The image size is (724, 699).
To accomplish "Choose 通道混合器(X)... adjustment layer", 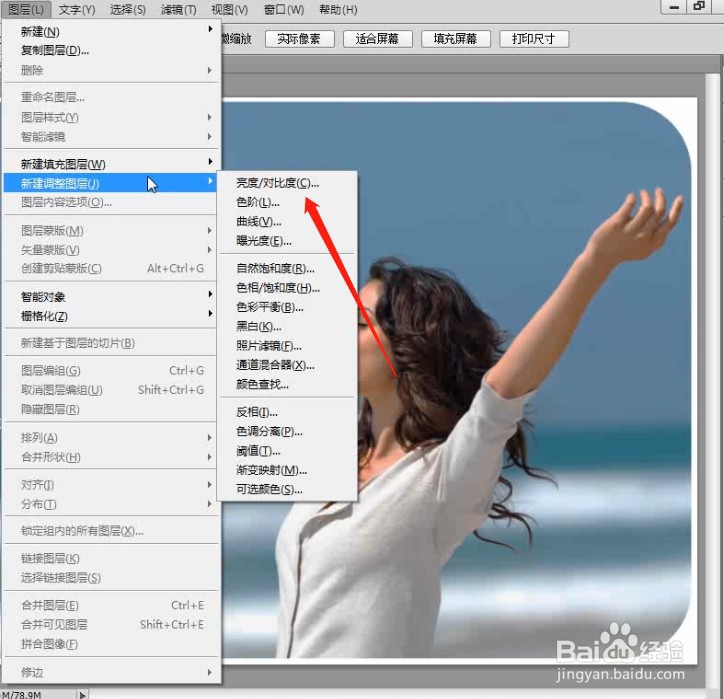I will [x=287, y=365].
